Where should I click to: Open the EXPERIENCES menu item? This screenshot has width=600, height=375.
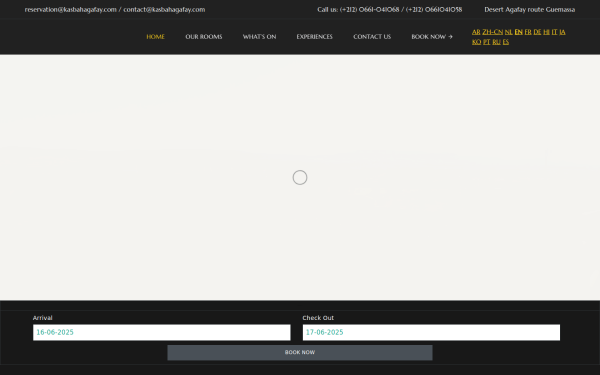[x=315, y=37]
